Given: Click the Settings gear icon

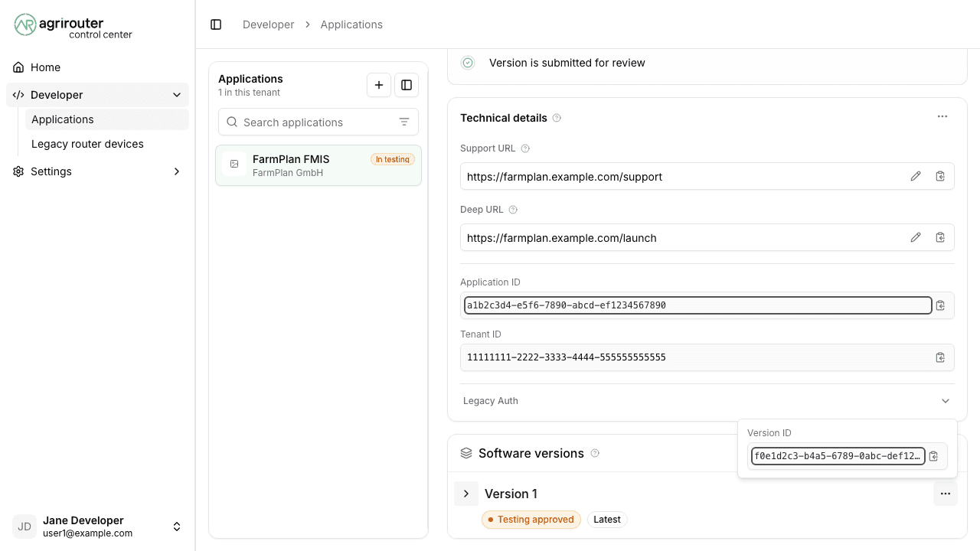Looking at the screenshot, I should 18,171.
